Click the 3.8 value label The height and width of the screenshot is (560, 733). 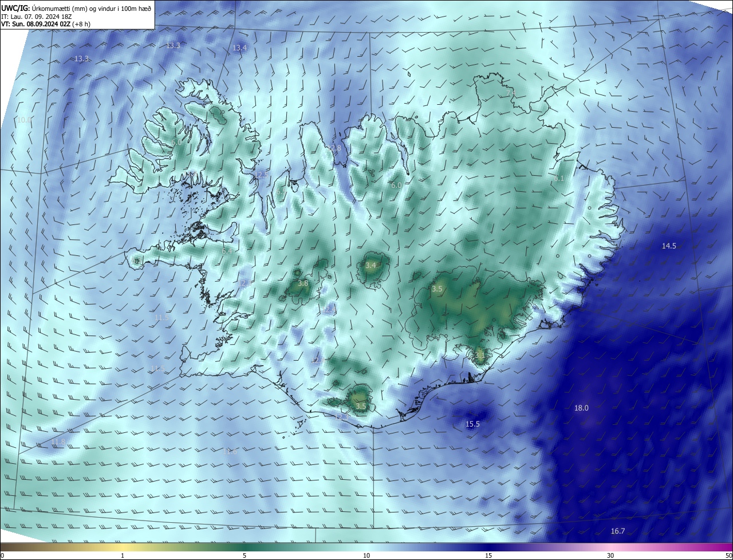pyautogui.click(x=304, y=283)
